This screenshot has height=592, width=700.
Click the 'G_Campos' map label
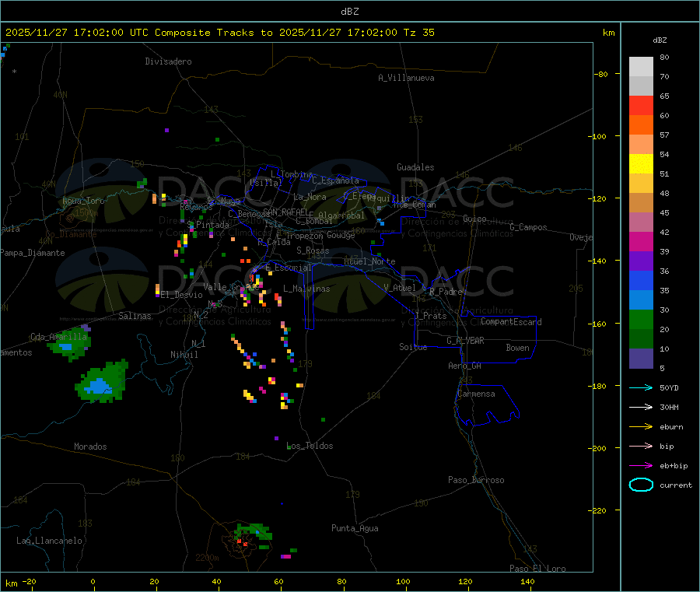(x=529, y=227)
